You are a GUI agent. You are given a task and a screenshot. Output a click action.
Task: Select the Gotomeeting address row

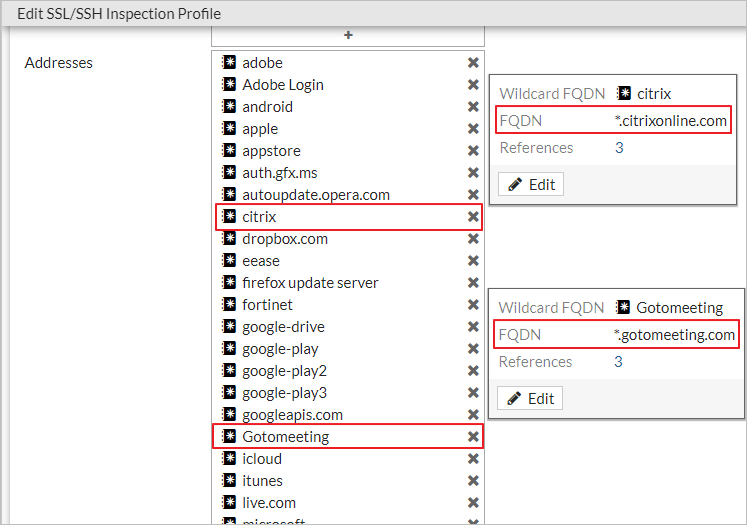point(348,436)
